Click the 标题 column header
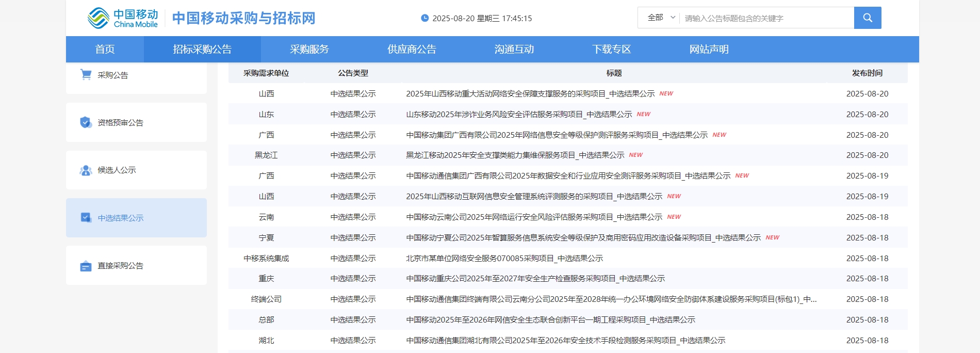 pyautogui.click(x=614, y=73)
